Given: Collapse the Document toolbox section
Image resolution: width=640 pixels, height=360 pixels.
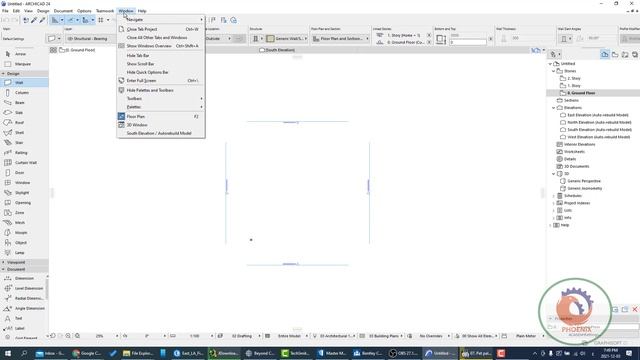Looking at the screenshot, I should pyautogui.click(x=3, y=269).
